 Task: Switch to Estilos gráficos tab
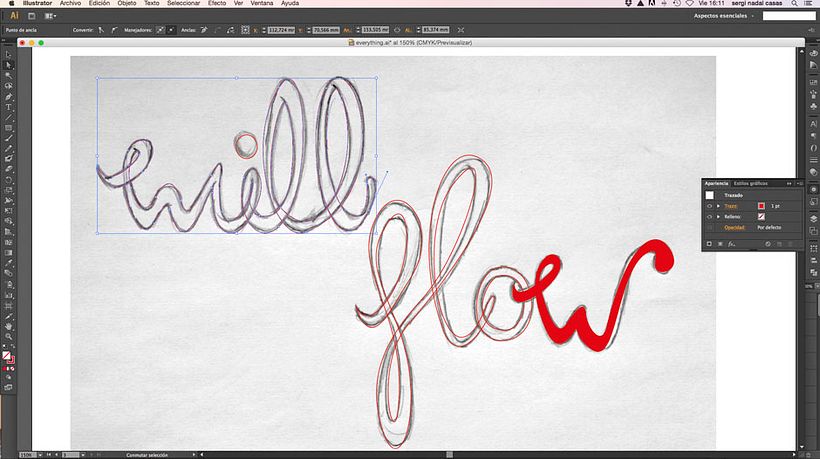point(751,184)
